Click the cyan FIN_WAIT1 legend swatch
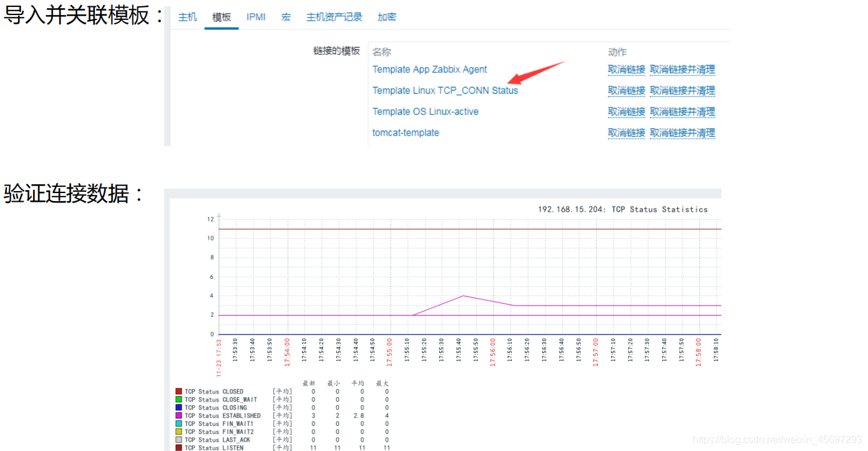Viewport: 868px width, 451px height. pos(178,424)
